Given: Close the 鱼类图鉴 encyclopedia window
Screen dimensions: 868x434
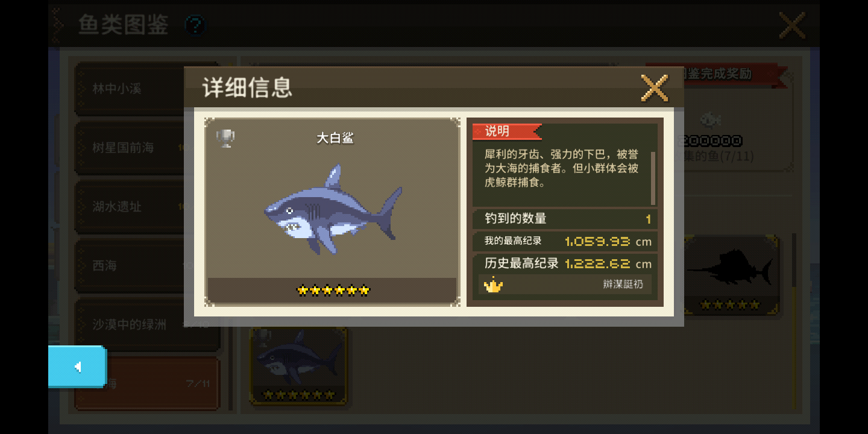Looking at the screenshot, I should tap(792, 25).
